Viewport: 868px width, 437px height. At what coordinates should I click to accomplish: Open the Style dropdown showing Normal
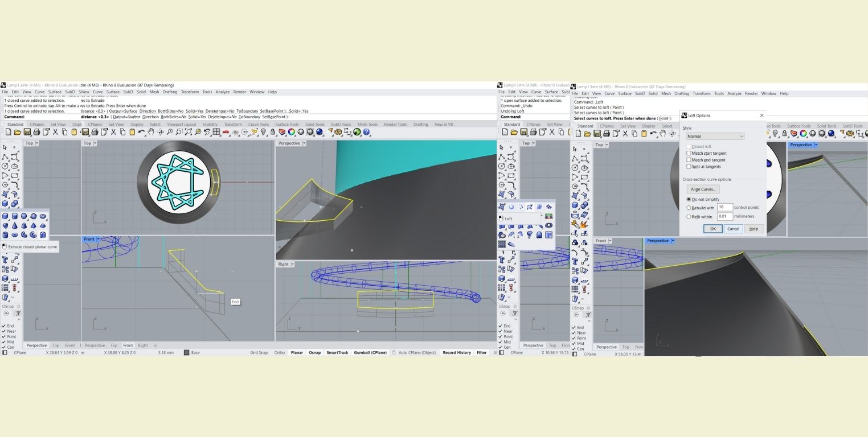coord(715,137)
